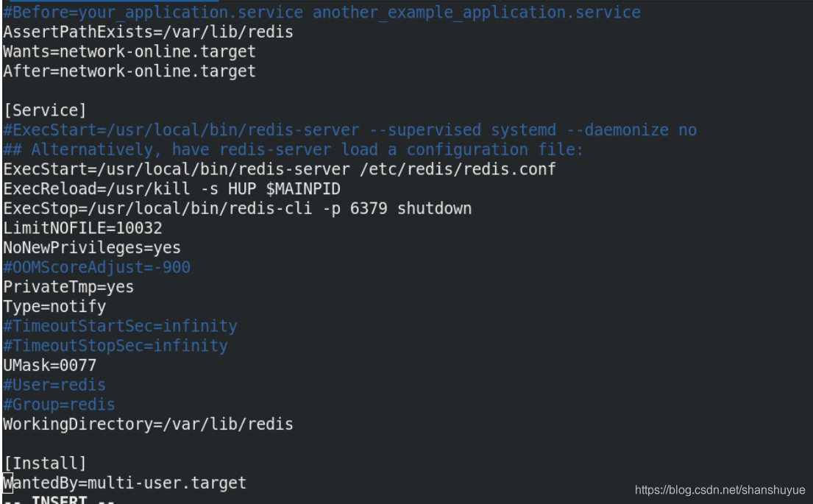Click the commented "#Before=your_application.service" line
This screenshot has height=504, width=813.
pyautogui.click(x=322, y=13)
